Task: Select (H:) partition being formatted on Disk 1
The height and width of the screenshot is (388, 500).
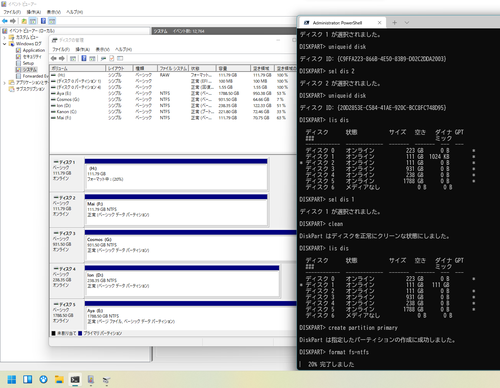Action: coord(176,174)
